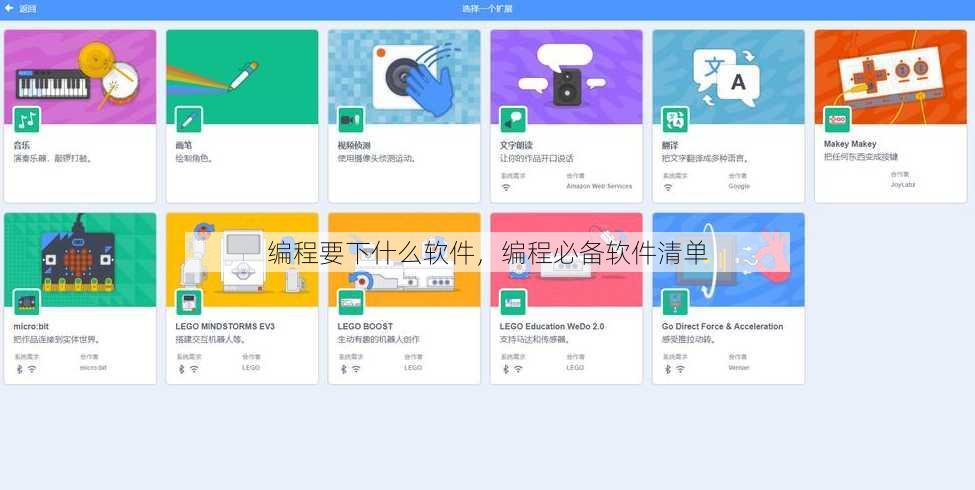975x490 pixels.
Task: Click the Wi-Fi requirement icon on 翻译 card
Action: coord(668,187)
